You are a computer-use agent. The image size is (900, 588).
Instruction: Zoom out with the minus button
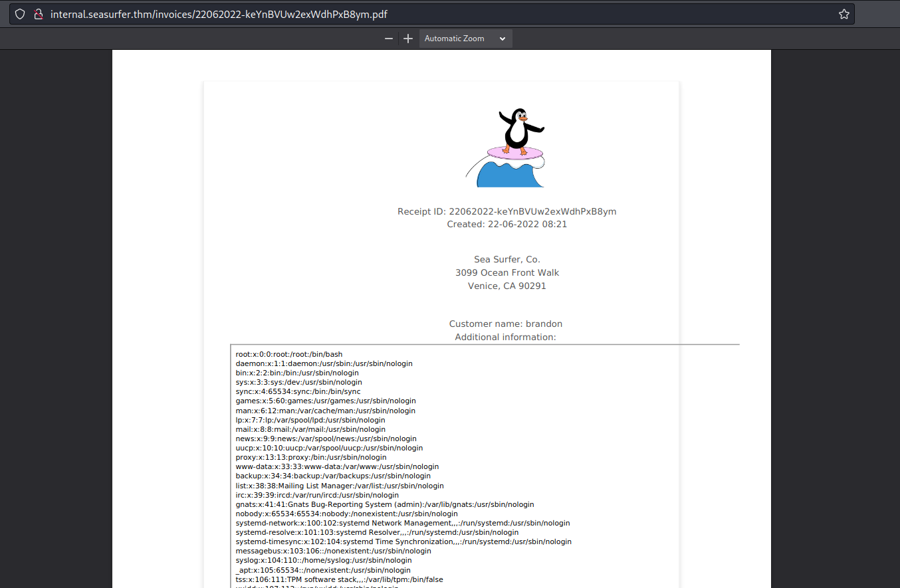389,39
